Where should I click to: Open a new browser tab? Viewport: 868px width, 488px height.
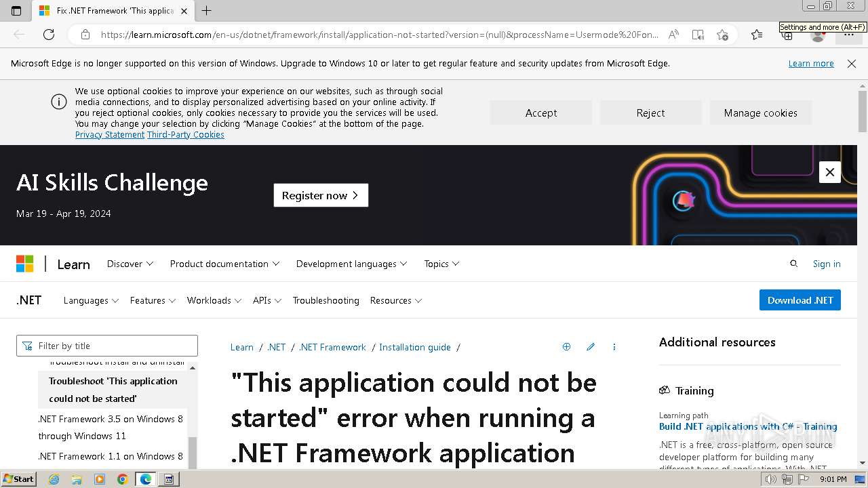tap(207, 10)
